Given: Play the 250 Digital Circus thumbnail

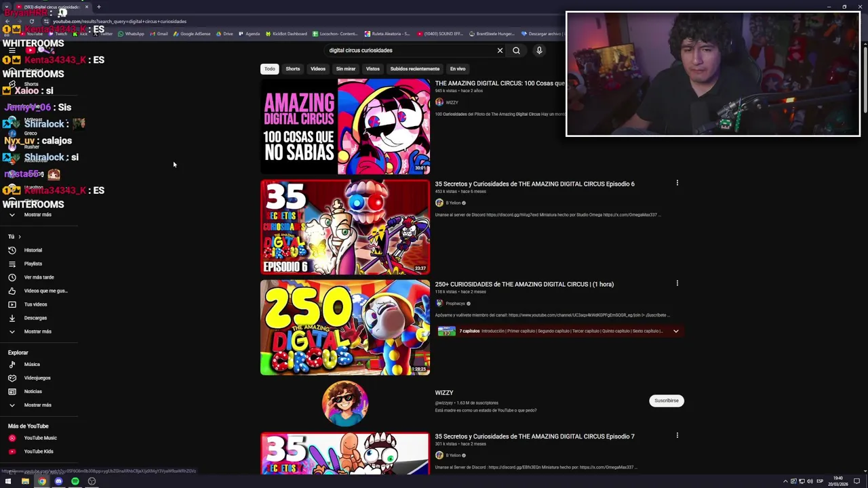Looking at the screenshot, I should pos(345,327).
